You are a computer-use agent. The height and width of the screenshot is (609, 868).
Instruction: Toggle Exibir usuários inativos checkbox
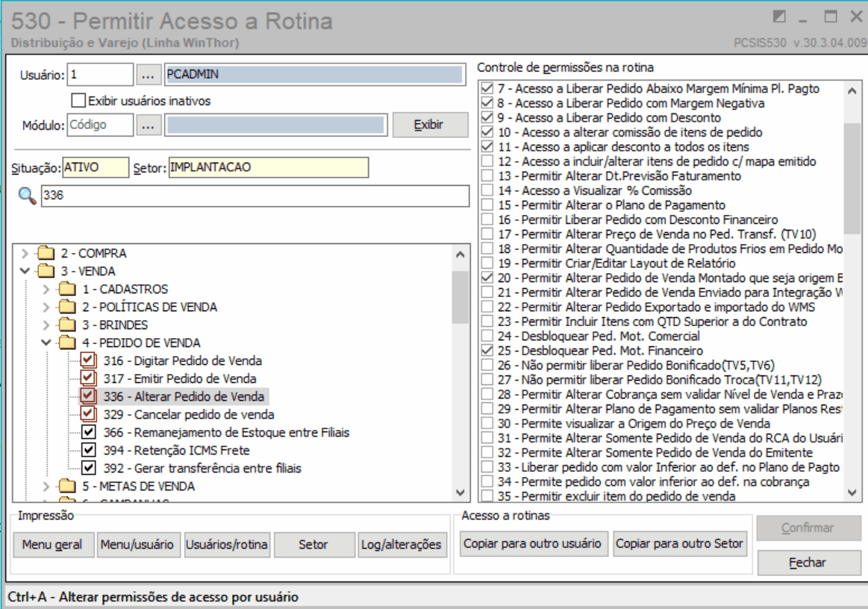coord(78,101)
